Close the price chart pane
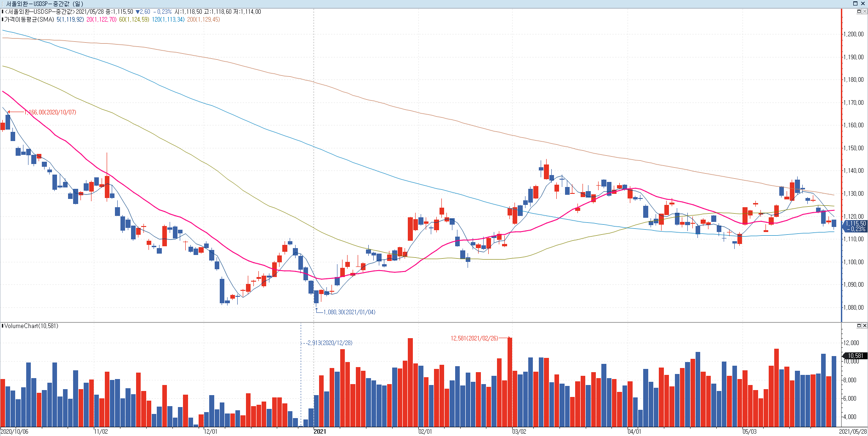The width and height of the screenshot is (868, 436). point(864,11)
